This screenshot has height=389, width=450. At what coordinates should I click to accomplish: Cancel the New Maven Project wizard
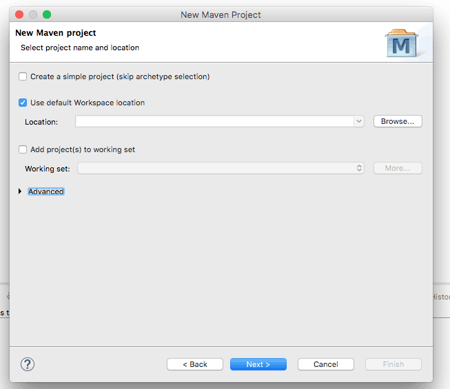pyautogui.click(x=326, y=364)
